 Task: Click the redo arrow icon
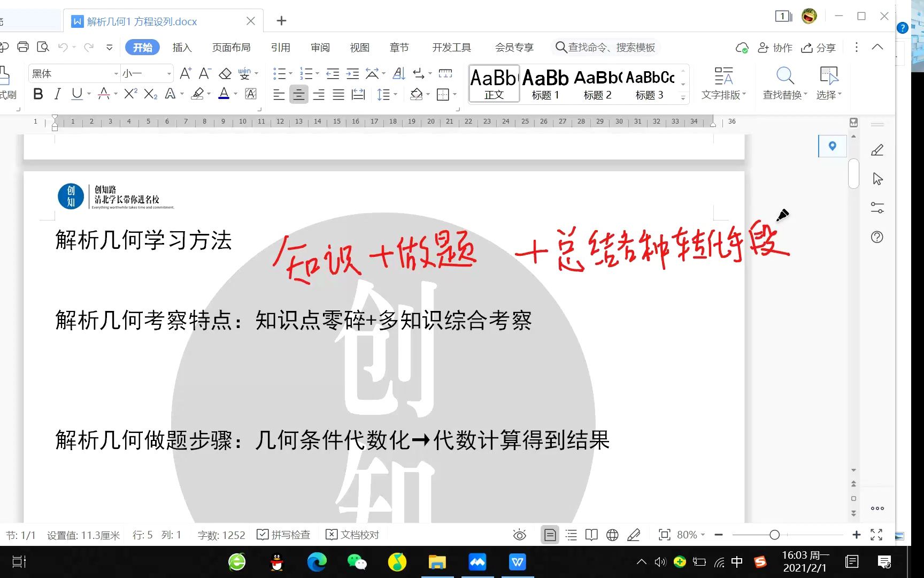tap(89, 47)
